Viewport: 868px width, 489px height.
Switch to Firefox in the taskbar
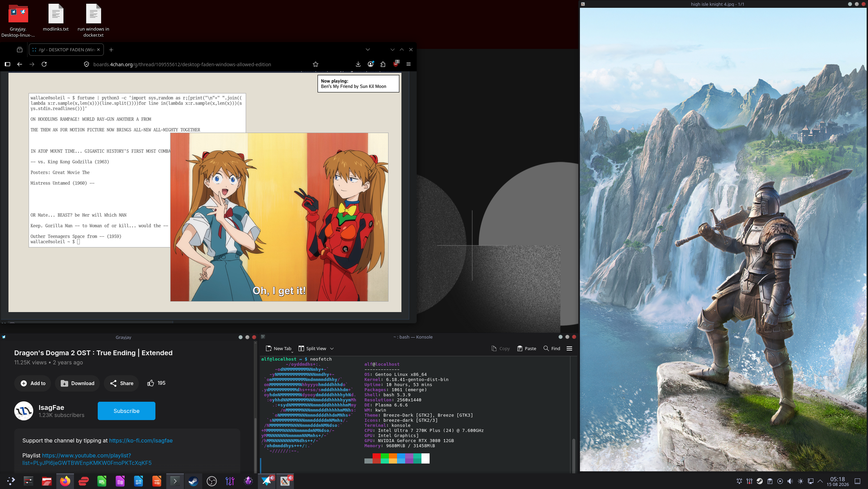tap(65, 481)
